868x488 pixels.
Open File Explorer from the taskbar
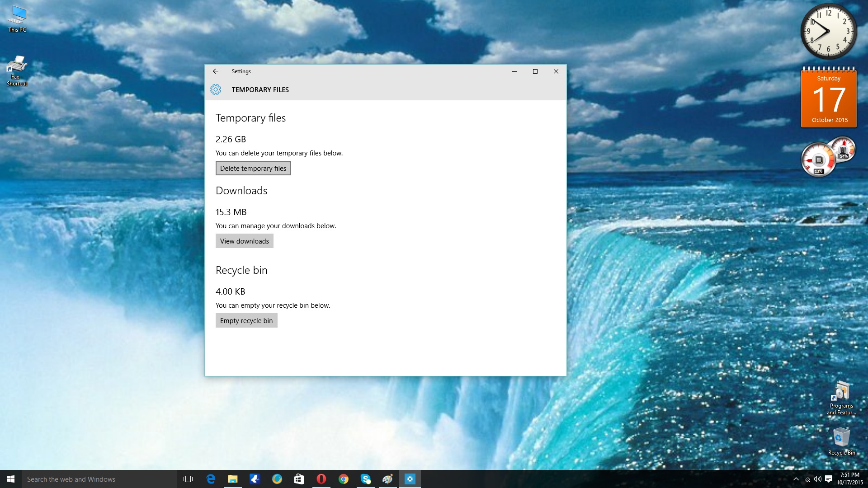[232, 479]
